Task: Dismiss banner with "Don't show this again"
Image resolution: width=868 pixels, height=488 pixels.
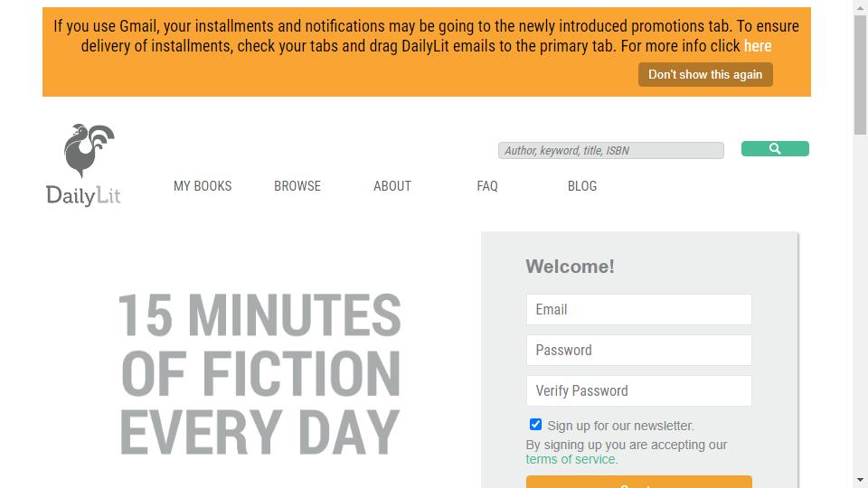Action: (x=705, y=75)
